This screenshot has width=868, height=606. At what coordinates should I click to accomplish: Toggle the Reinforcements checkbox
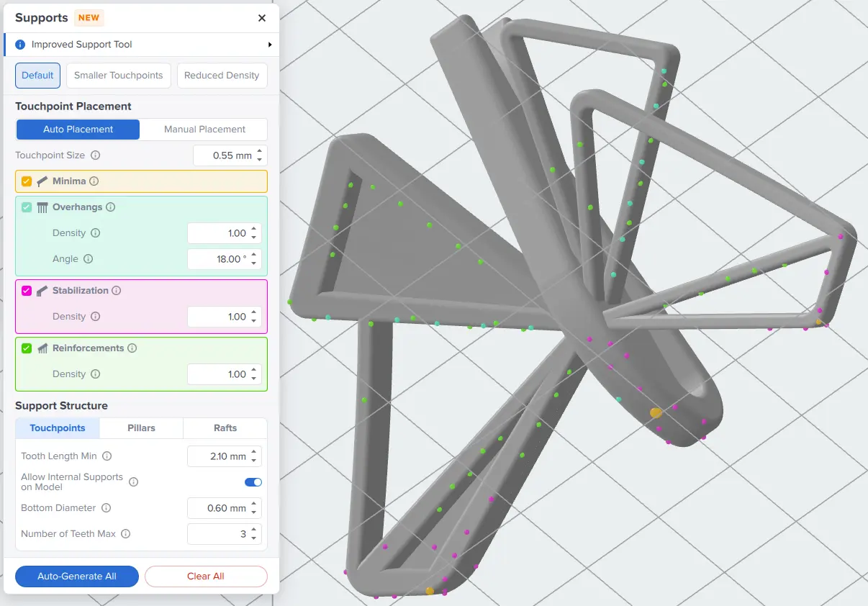[27, 348]
